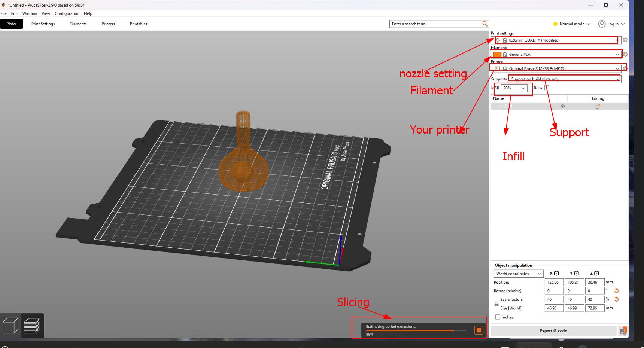Open the Window menu

pyautogui.click(x=30, y=13)
